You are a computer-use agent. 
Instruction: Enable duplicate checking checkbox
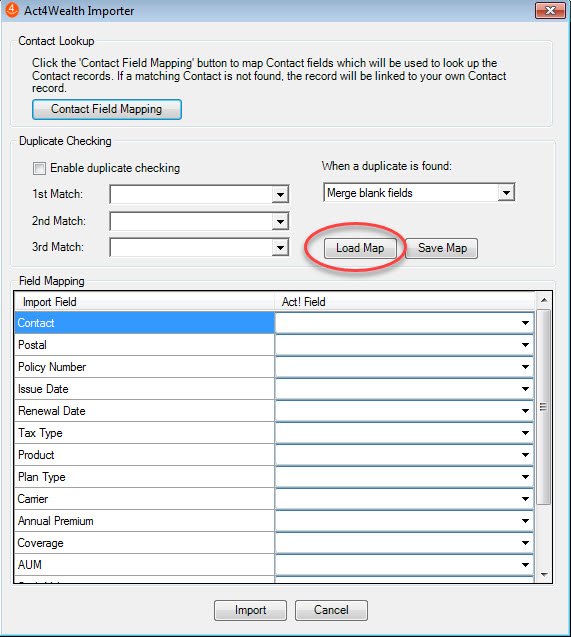pos(39,168)
